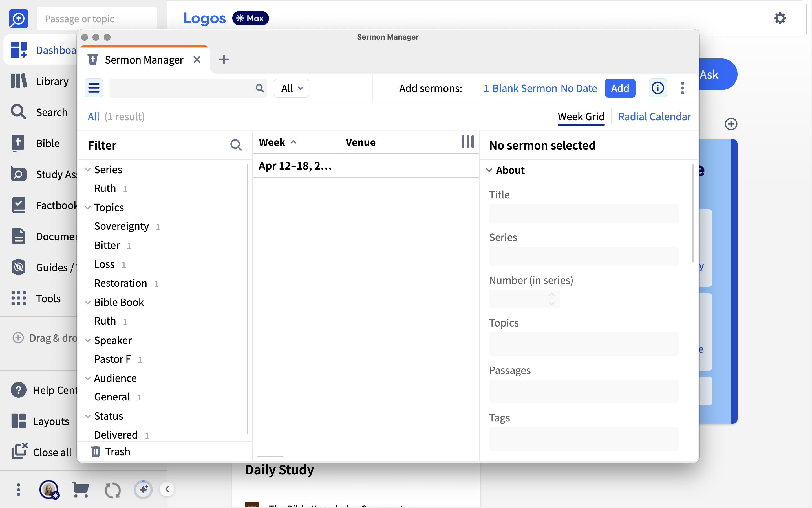
Task: Click Close all in the sidebar
Action: [41, 452]
